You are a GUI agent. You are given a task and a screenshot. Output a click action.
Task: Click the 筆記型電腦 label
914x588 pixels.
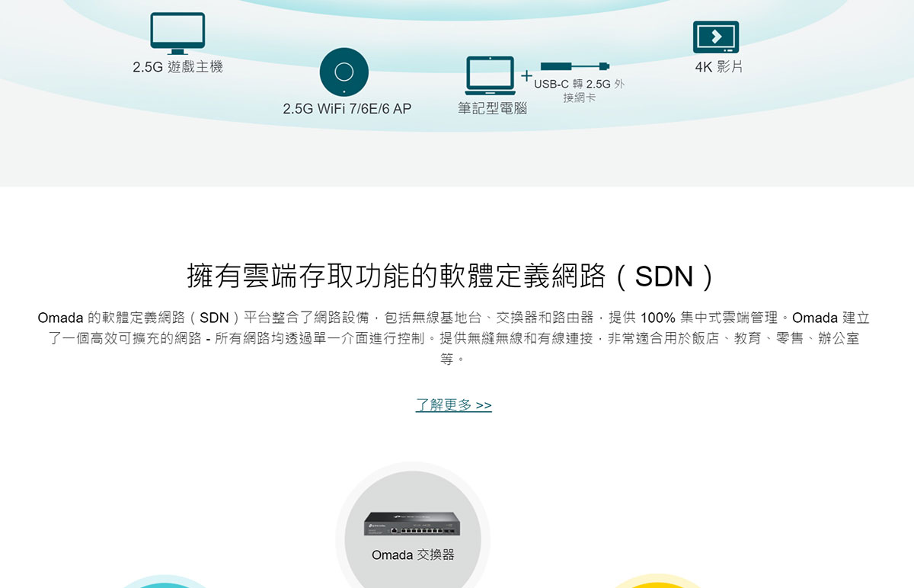492,109
